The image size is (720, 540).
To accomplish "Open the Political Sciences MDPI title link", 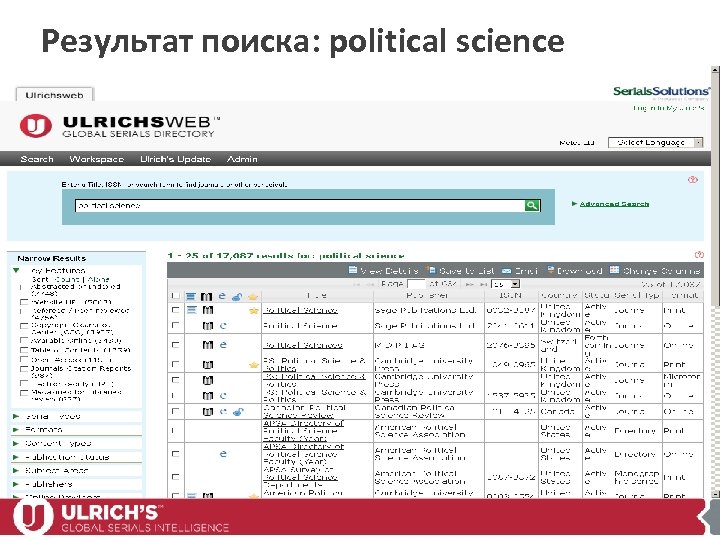I will tap(303, 345).
